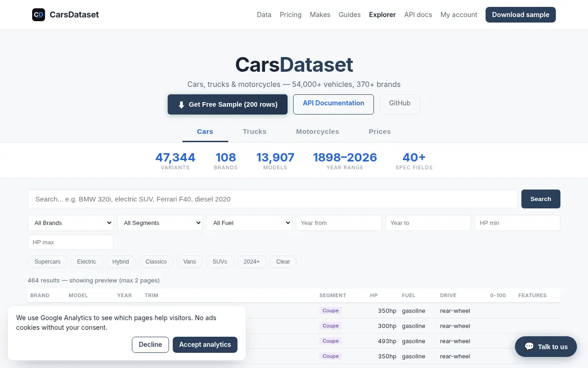Toggle the Electric filter chip

click(86, 262)
